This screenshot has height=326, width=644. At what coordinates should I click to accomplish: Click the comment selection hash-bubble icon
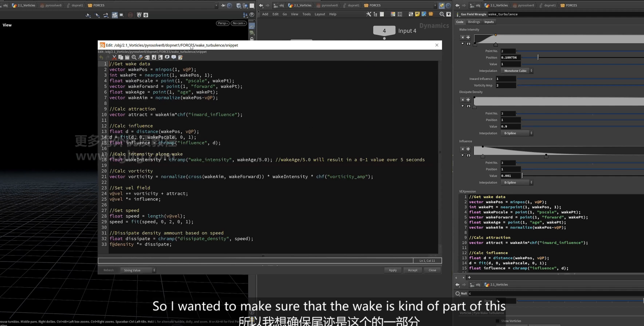pos(167,57)
